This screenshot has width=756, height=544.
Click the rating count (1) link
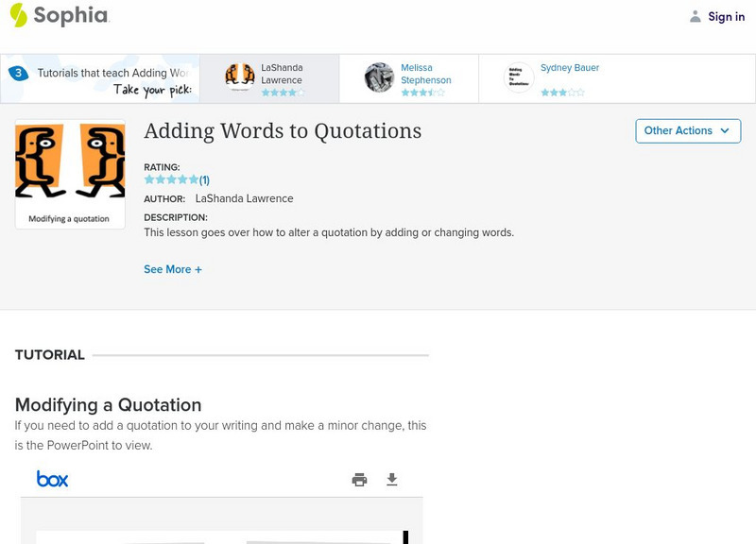pos(204,180)
